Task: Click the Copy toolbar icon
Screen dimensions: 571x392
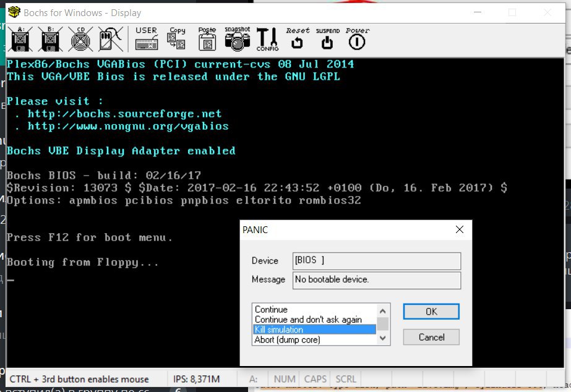Action: [x=176, y=38]
